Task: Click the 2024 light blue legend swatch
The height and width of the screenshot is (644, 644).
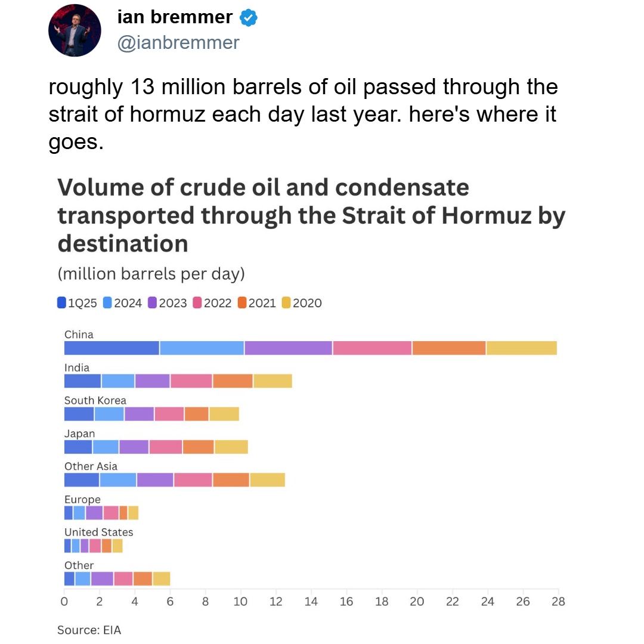Action: (x=108, y=303)
